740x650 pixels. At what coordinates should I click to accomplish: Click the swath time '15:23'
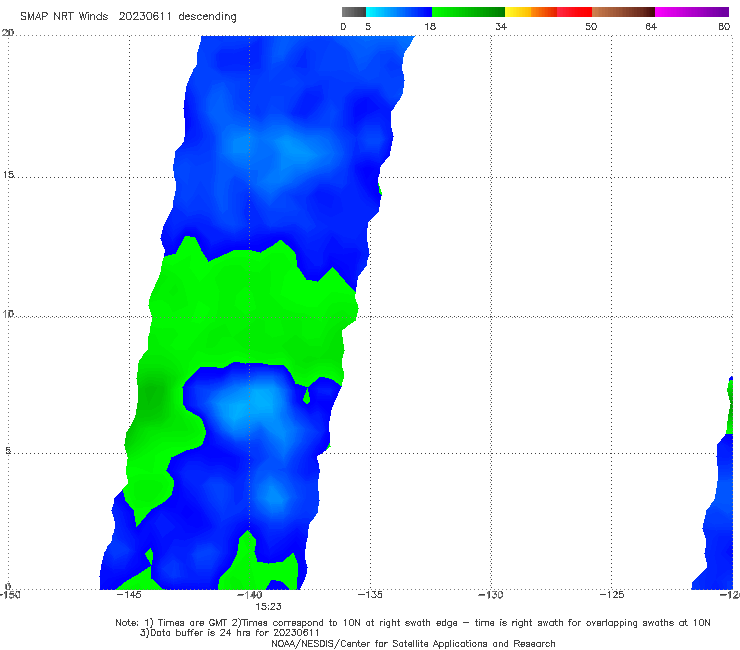[268, 607]
